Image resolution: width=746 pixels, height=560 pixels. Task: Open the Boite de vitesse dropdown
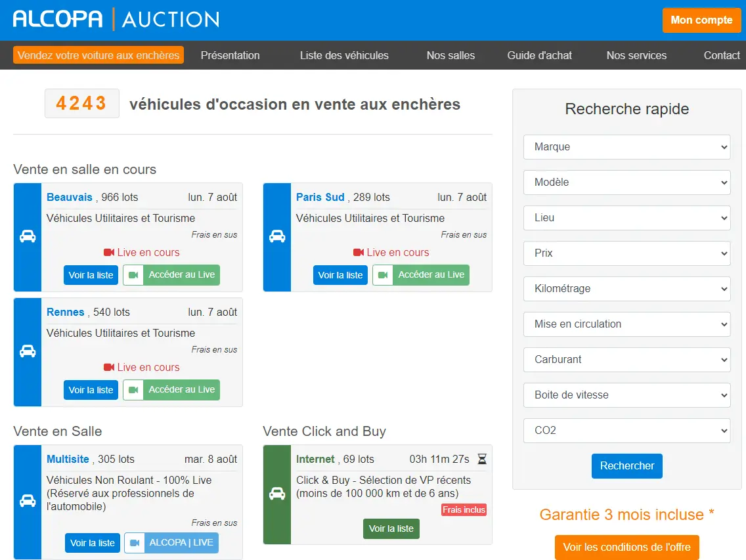[626, 395]
